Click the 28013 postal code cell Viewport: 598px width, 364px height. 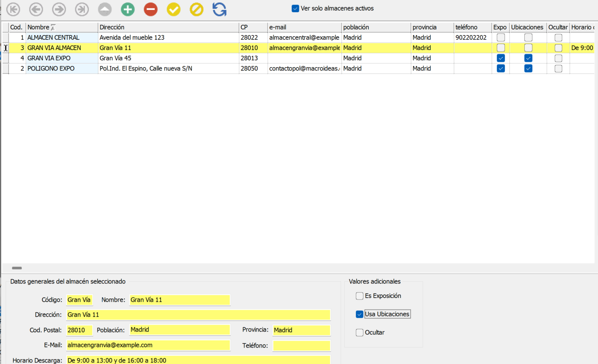coord(253,58)
